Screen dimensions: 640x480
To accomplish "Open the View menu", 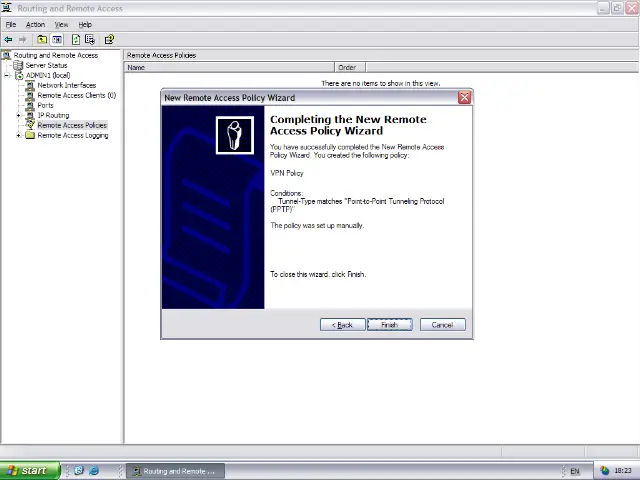I will coord(61,24).
